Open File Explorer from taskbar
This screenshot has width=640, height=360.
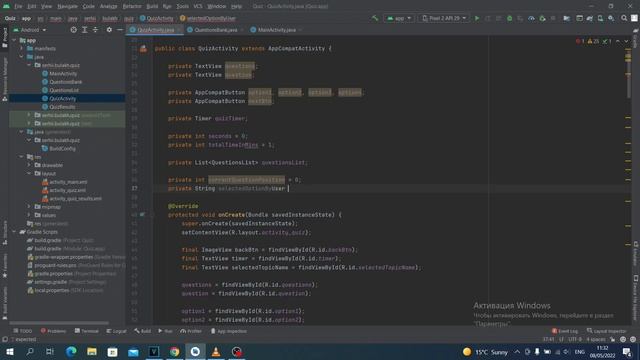(92, 352)
